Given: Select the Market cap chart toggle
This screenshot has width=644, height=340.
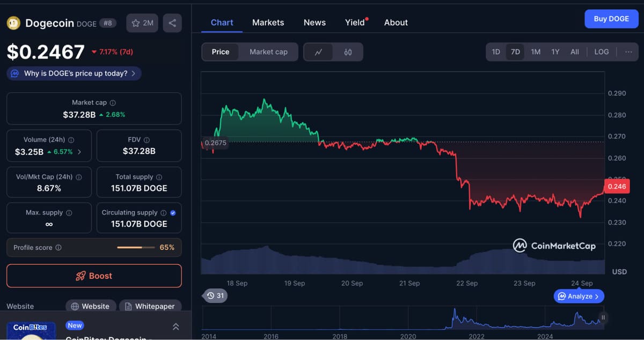Looking at the screenshot, I should [x=268, y=52].
